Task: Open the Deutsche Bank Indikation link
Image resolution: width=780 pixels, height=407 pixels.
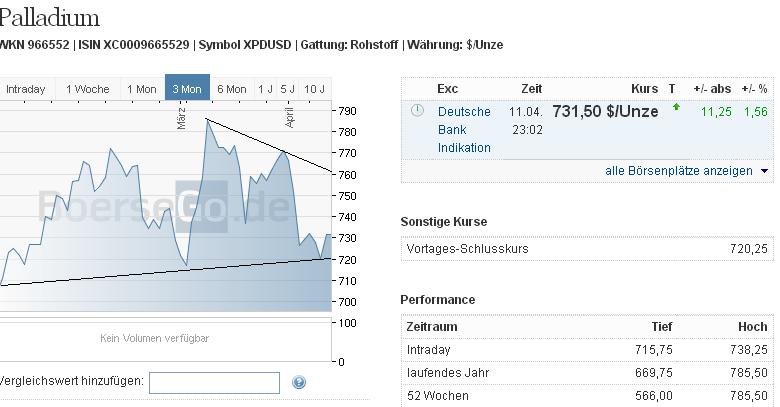Action: tap(464, 129)
